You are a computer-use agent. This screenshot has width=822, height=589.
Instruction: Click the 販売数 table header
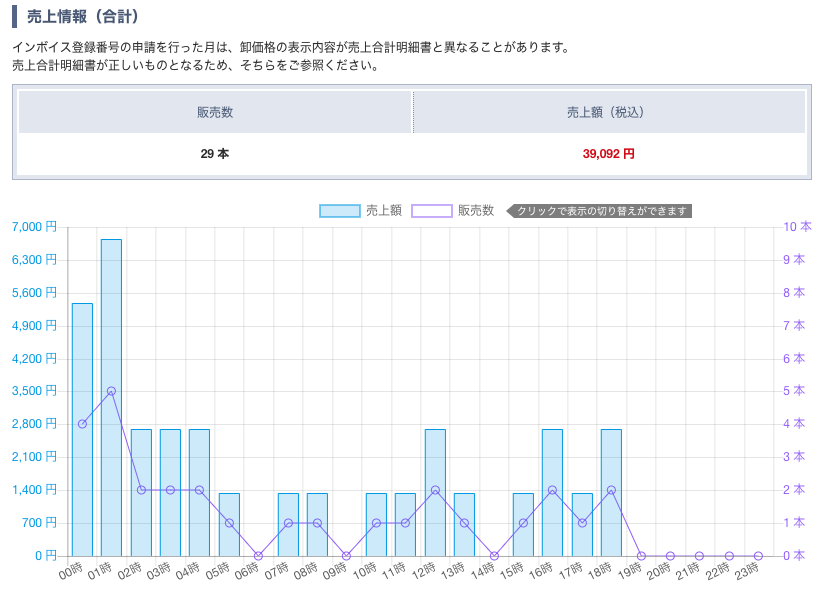[x=215, y=112]
